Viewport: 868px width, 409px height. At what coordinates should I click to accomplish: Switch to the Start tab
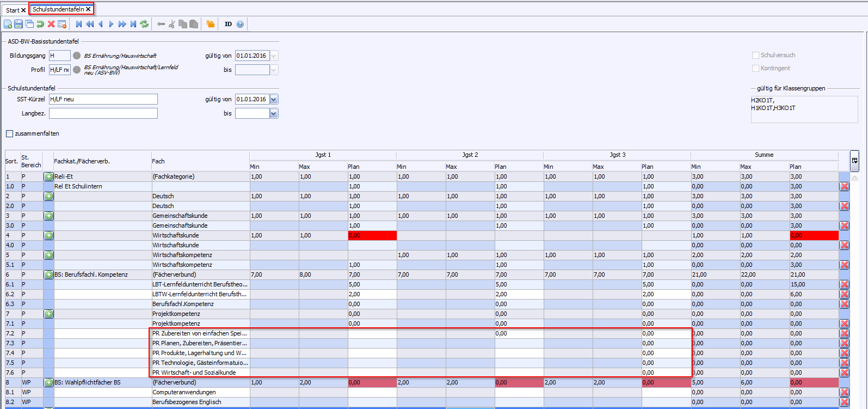[13, 10]
